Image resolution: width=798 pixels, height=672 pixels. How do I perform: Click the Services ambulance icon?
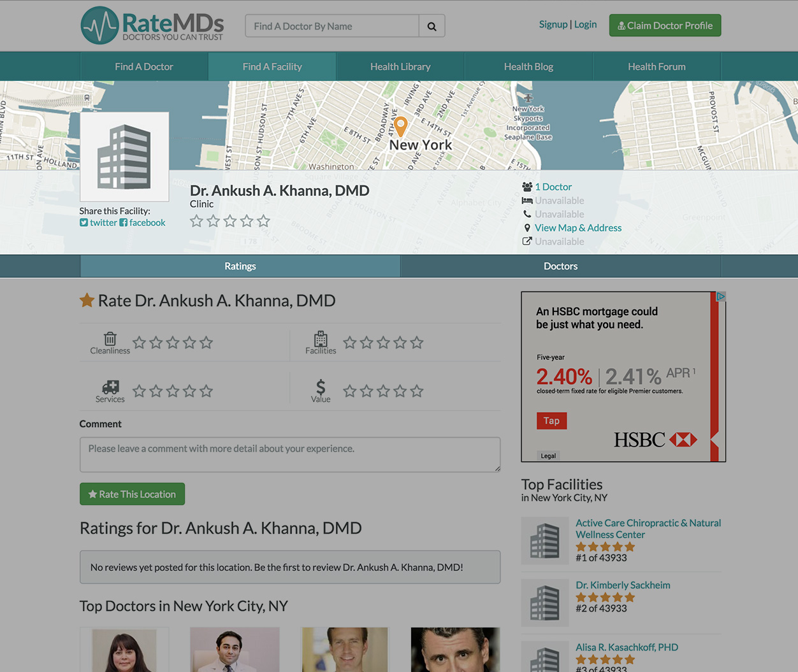click(x=110, y=387)
